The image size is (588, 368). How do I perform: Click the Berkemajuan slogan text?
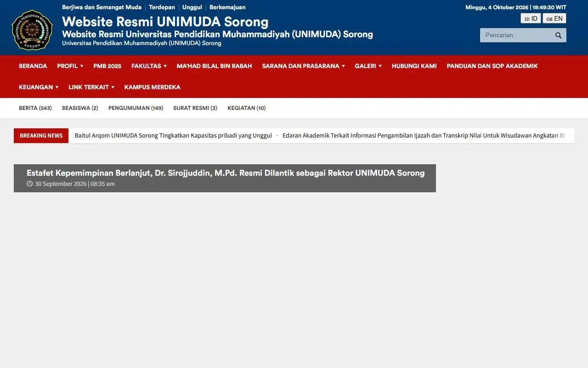pos(227,7)
